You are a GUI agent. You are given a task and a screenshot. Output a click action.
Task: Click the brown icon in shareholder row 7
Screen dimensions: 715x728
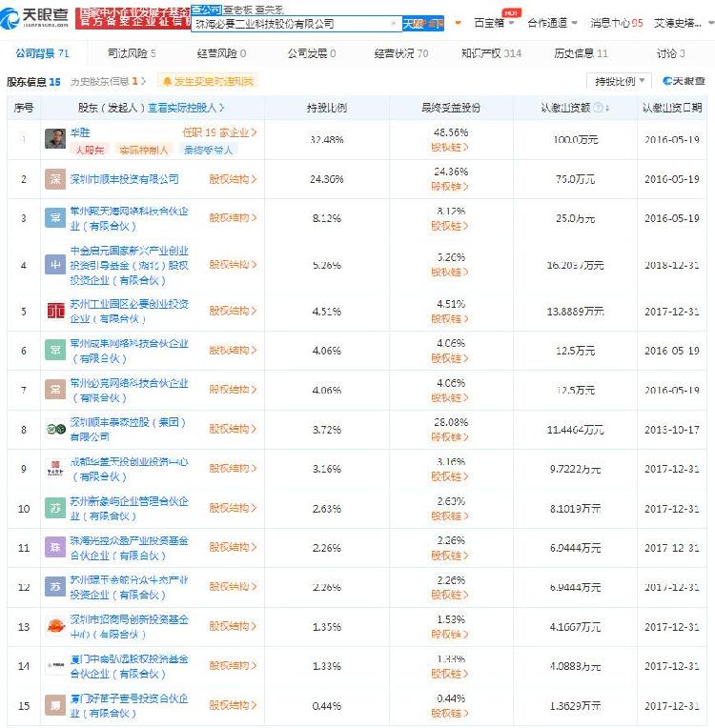[55, 390]
